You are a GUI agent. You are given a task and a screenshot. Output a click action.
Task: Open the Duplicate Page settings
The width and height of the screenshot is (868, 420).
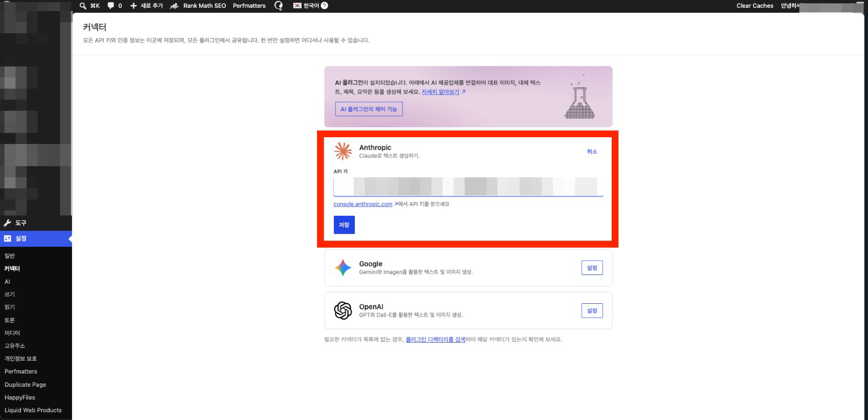(25, 385)
